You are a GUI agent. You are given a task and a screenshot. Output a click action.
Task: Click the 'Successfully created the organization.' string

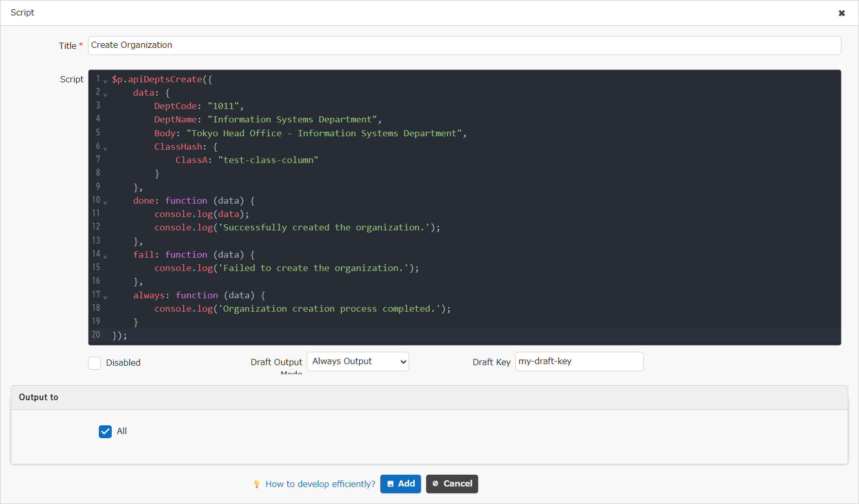324,227
